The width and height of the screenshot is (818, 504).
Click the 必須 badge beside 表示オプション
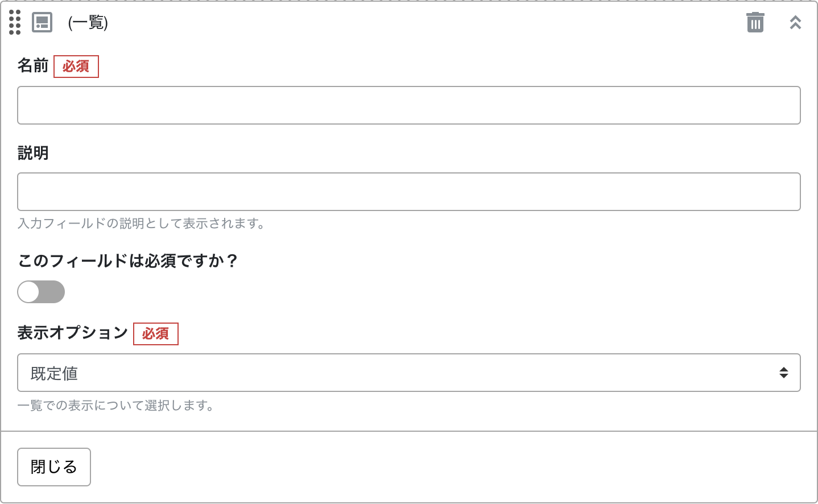tap(156, 333)
